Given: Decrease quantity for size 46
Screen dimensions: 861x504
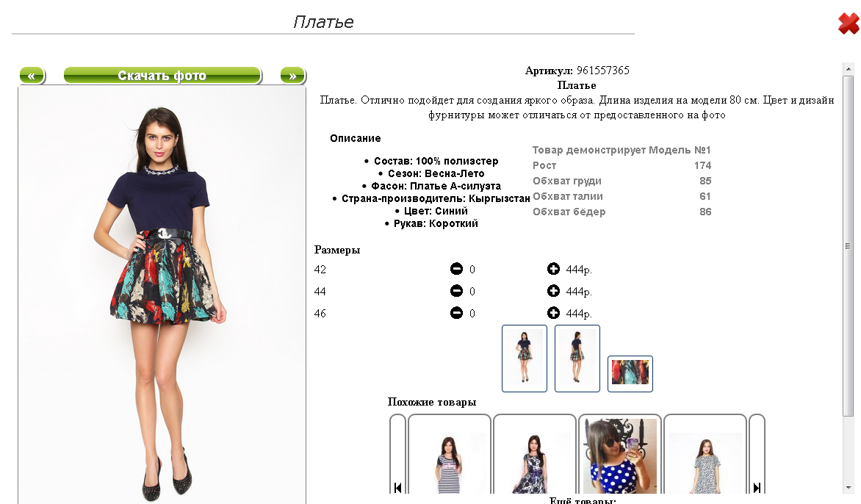Looking at the screenshot, I should (456, 313).
